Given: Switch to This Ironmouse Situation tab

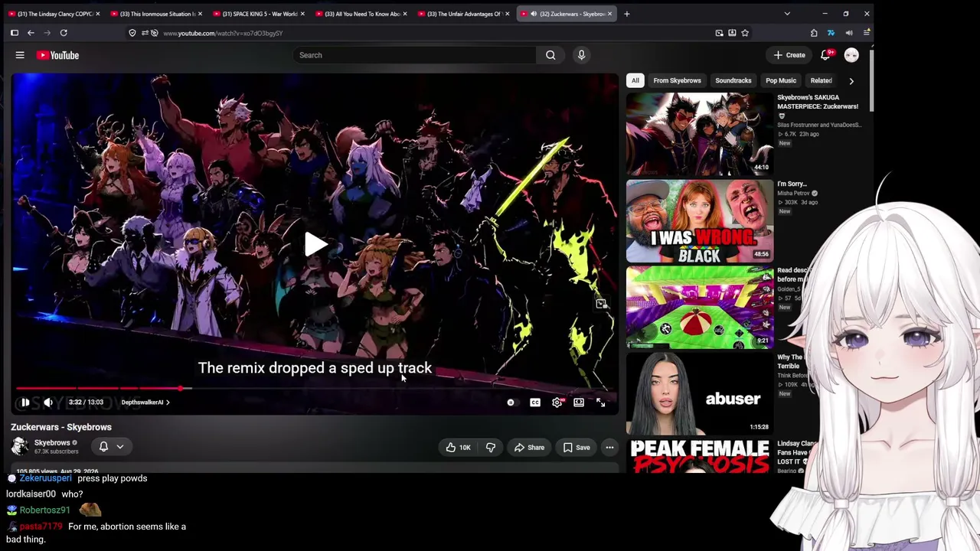Looking at the screenshot, I should pos(155,14).
